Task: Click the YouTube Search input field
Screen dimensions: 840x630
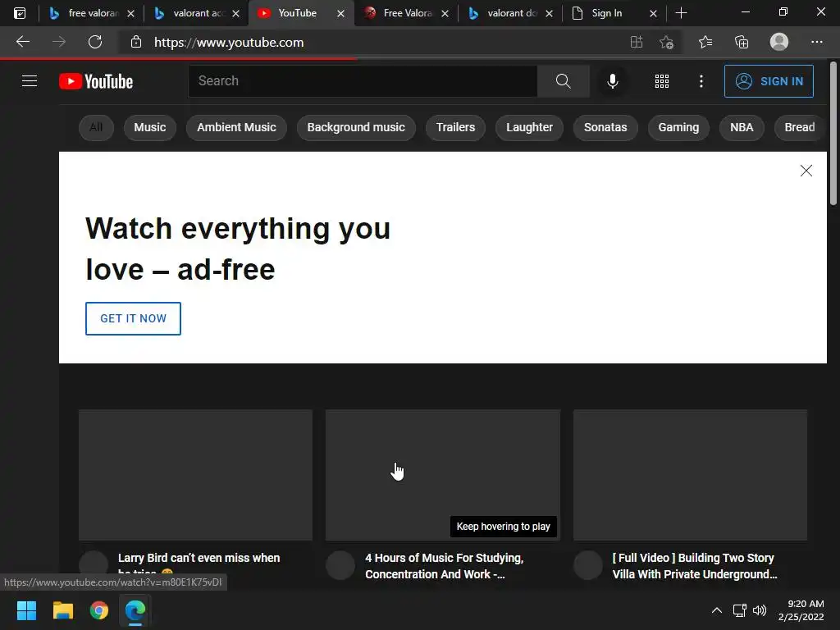Action: [363, 81]
